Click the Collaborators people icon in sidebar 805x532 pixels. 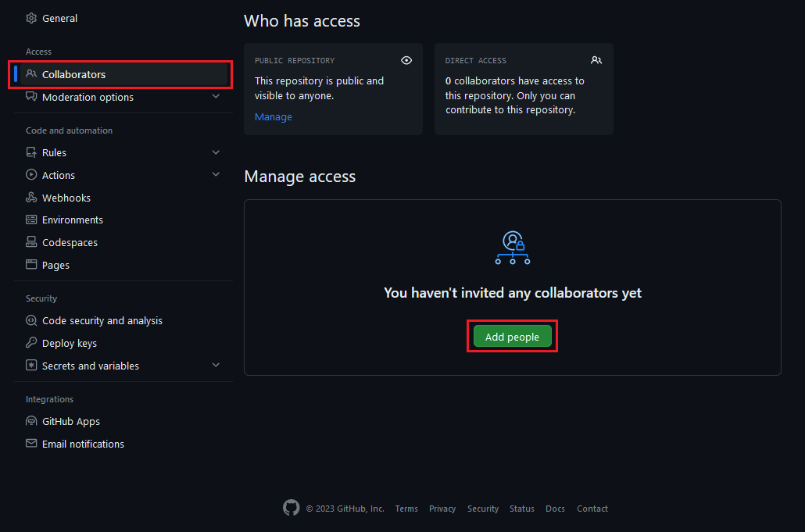click(31, 74)
